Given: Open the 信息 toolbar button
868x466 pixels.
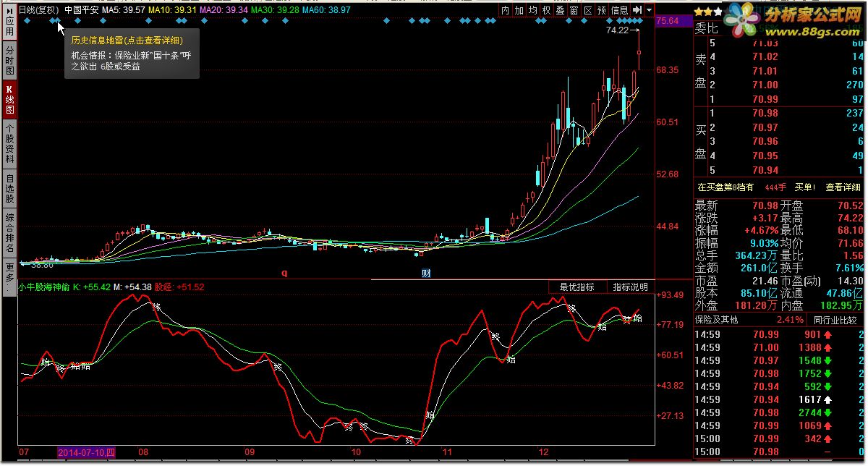Looking at the screenshot, I should pos(620,10).
